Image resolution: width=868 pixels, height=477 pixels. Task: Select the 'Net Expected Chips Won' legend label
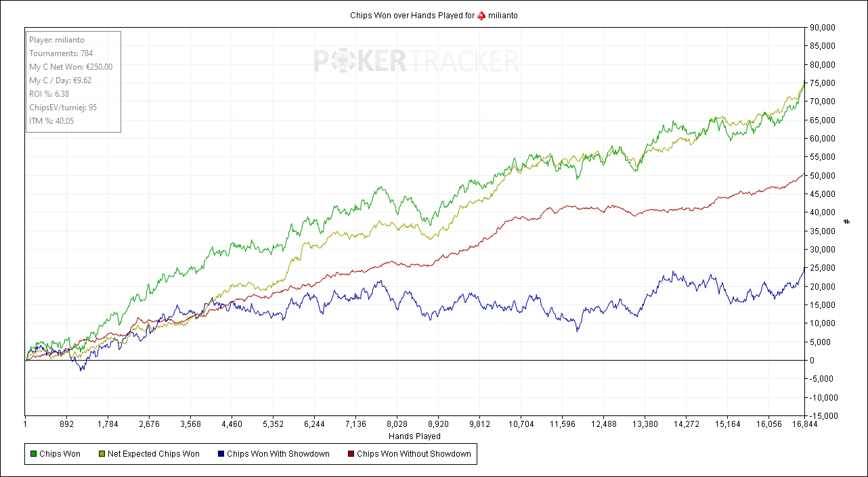pos(154,454)
